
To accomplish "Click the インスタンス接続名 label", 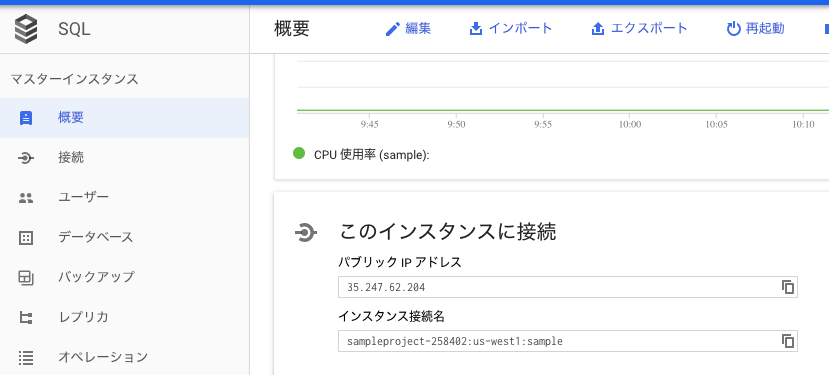I will click(x=392, y=316).
